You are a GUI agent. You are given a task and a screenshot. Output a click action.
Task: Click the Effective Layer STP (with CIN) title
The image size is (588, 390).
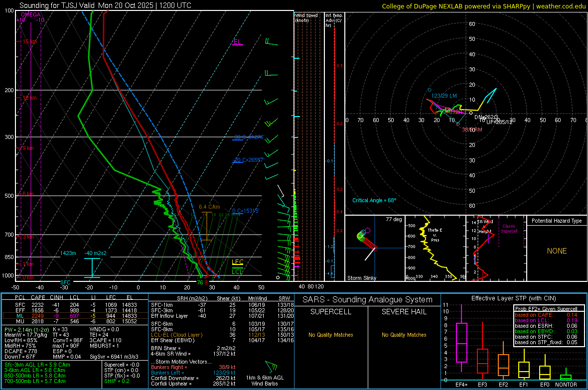tap(513, 298)
